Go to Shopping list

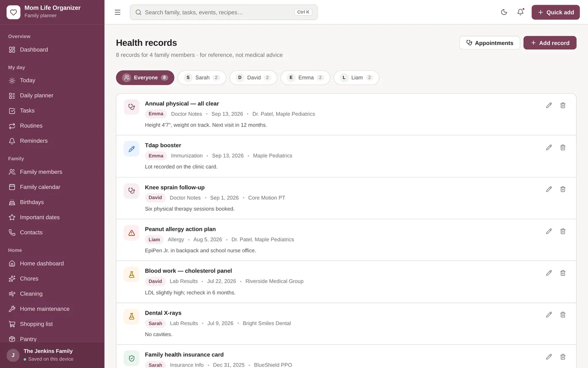tap(52, 324)
